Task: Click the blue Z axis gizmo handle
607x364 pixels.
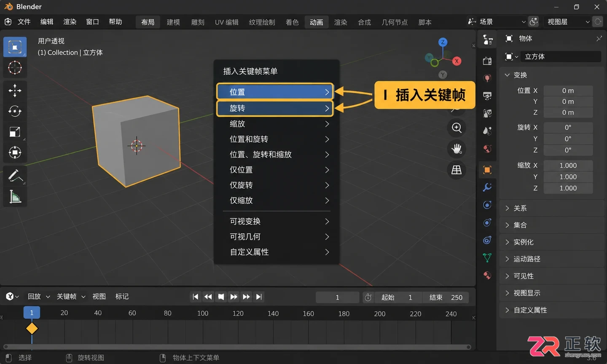Action: pos(443,42)
